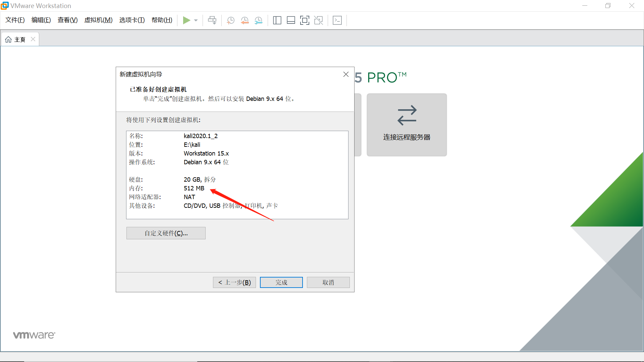Toggle the thumbnail bar panel
Screen dimensions: 644x362
291,20
